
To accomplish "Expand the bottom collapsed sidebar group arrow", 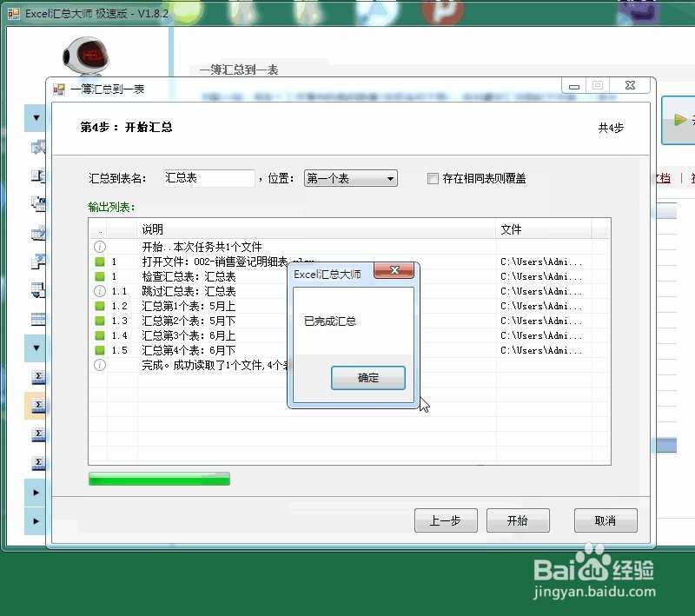I will click(x=36, y=521).
